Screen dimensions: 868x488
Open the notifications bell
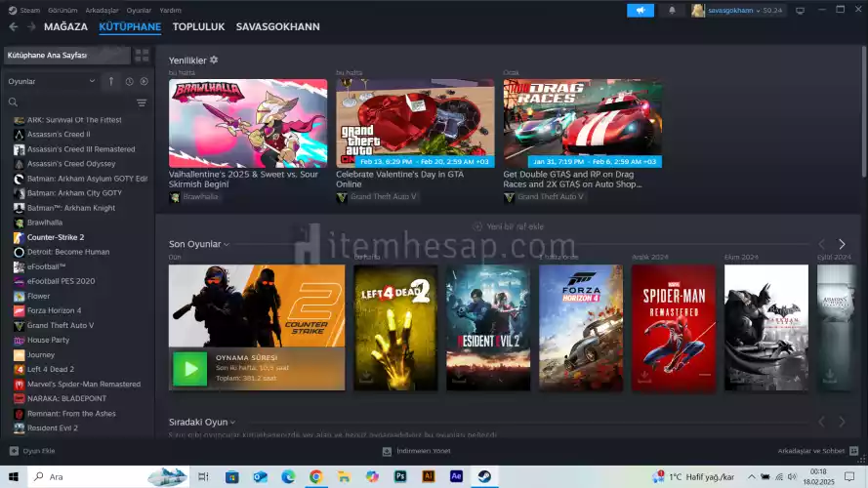pos(672,10)
